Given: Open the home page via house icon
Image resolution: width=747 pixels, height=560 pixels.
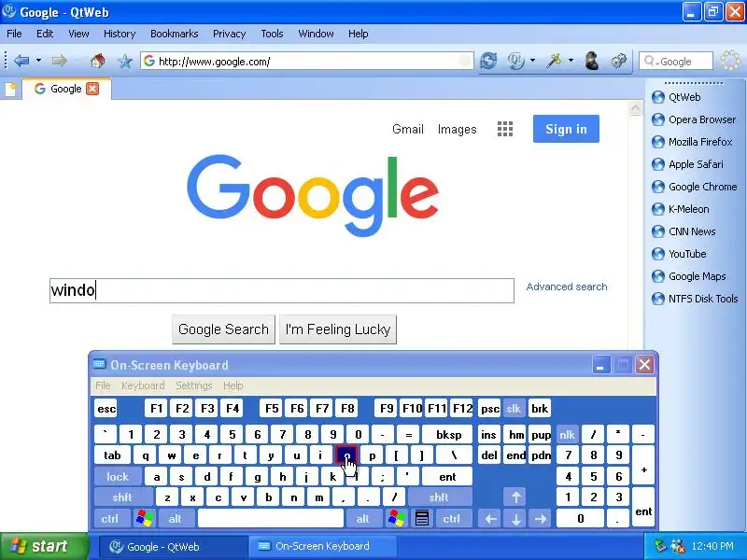Looking at the screenshot, I should pos(98,61).
